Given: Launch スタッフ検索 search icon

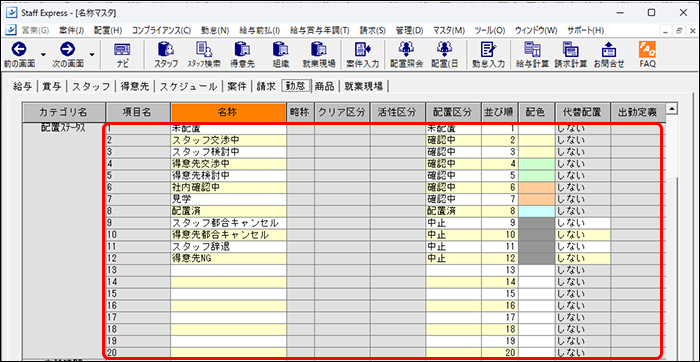Looking at the screenshot, I should (204, 49).
